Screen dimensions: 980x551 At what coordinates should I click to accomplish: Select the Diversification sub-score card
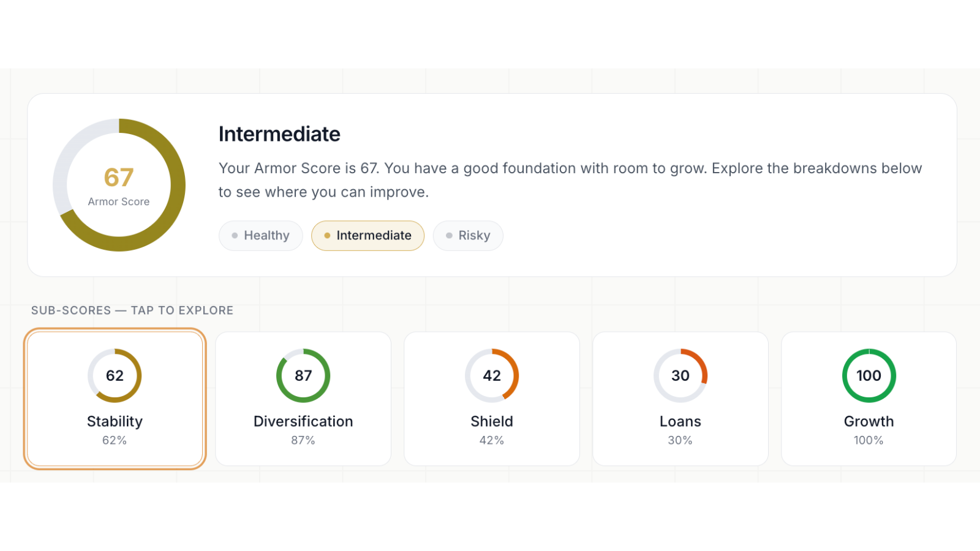pyautogui.click(x=303, y=398)
